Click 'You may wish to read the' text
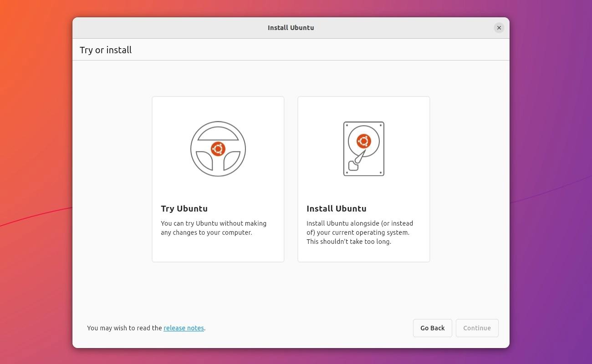 point(125,328)
